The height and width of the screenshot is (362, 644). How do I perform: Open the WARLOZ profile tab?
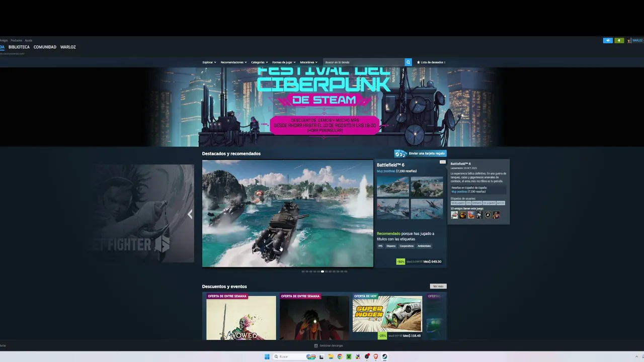68,47
